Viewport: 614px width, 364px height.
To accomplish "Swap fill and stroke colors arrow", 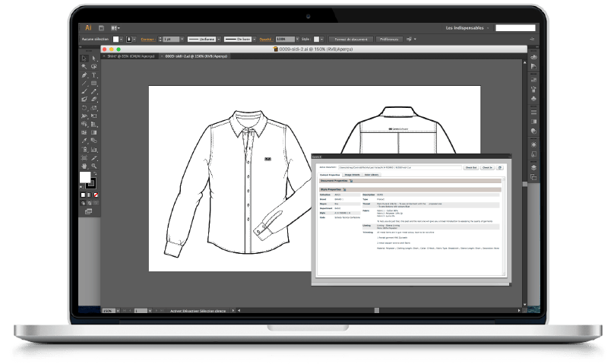I will [95, 173].
